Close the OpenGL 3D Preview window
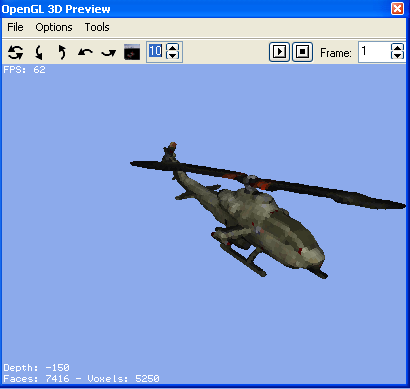Image resolution: width=410 pixels, height=389 pixels. click(397, 8)
